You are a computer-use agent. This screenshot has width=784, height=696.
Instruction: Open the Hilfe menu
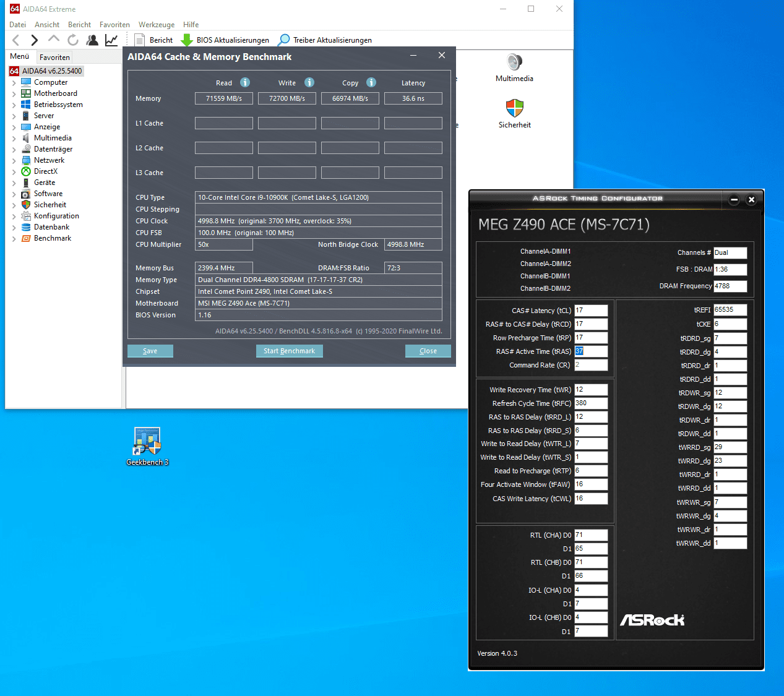191,25
